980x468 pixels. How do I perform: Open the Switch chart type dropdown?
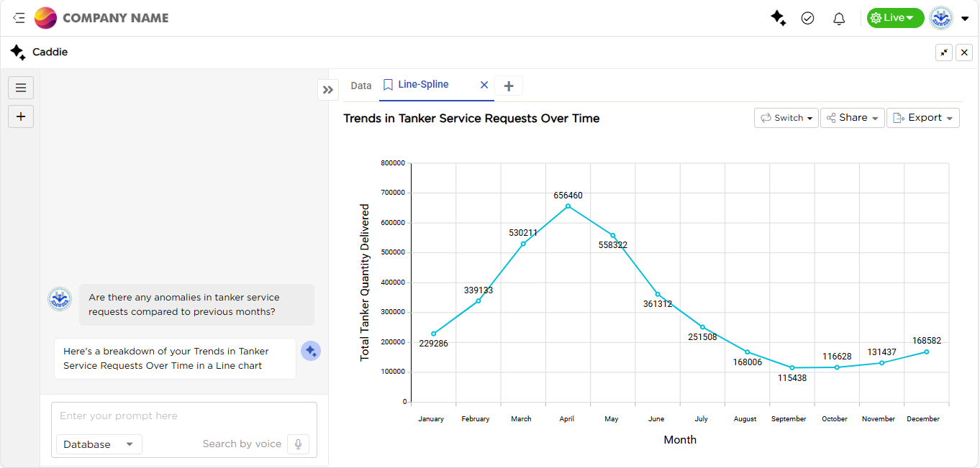coord(786,118)
